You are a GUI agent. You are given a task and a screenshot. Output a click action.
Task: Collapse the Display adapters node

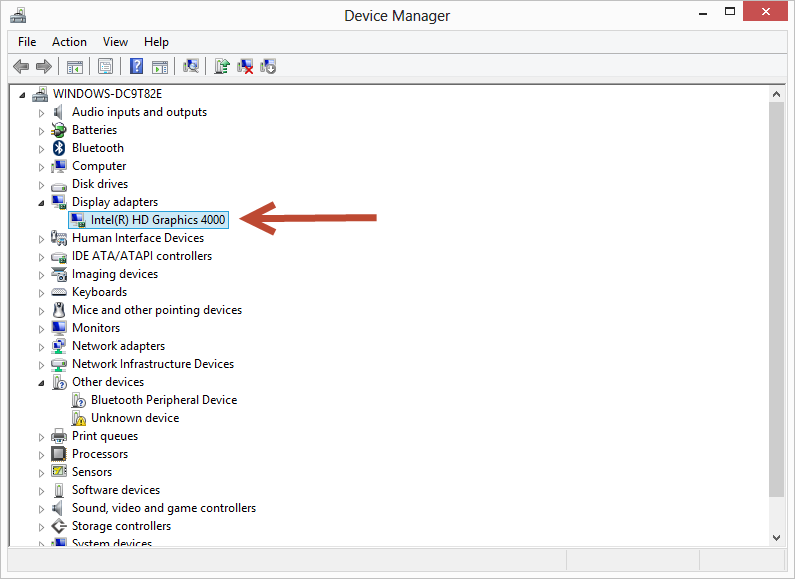click(x=42, y=202)
